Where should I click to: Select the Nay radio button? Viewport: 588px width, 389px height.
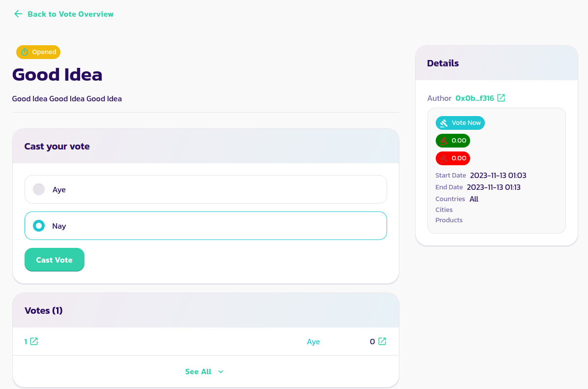[39, 226]
